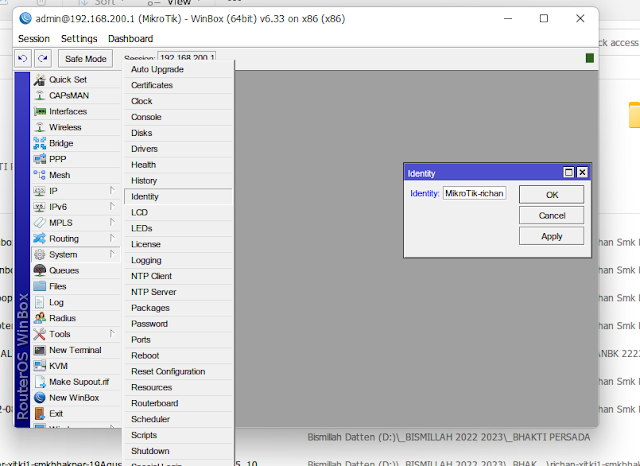
Task: Click the Undo arrow icon in toolbar
Action: [23, 59]
